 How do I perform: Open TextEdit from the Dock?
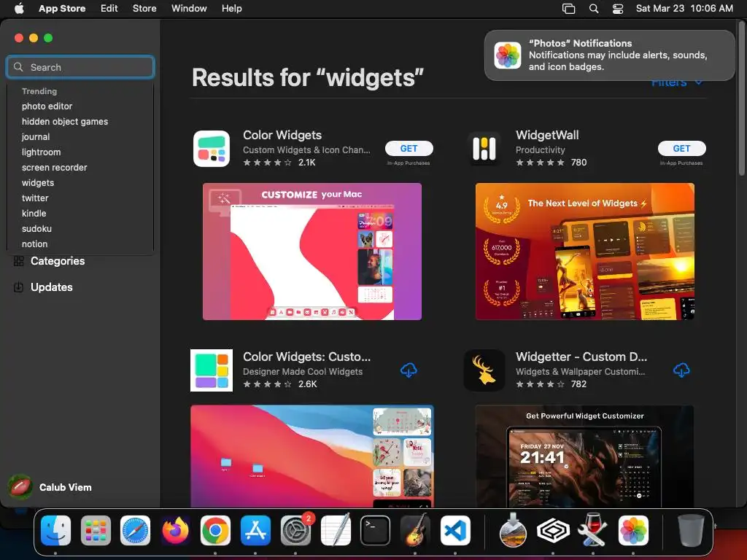(336, 531)
